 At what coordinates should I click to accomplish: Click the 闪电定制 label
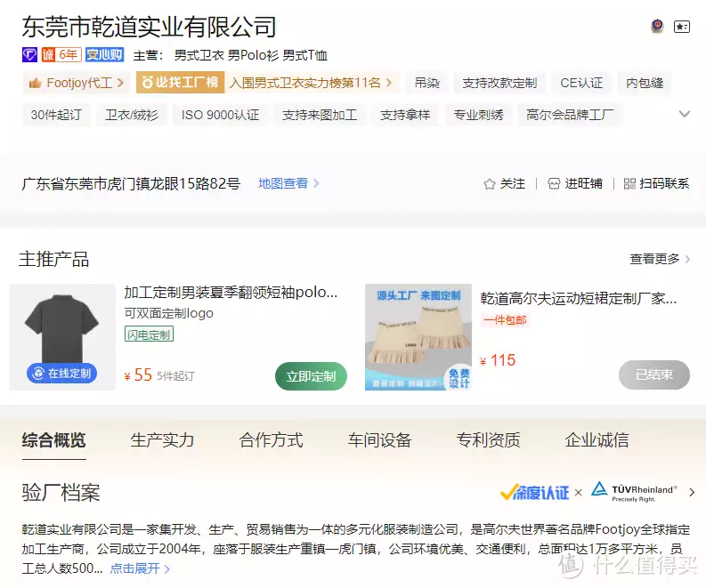149,334
